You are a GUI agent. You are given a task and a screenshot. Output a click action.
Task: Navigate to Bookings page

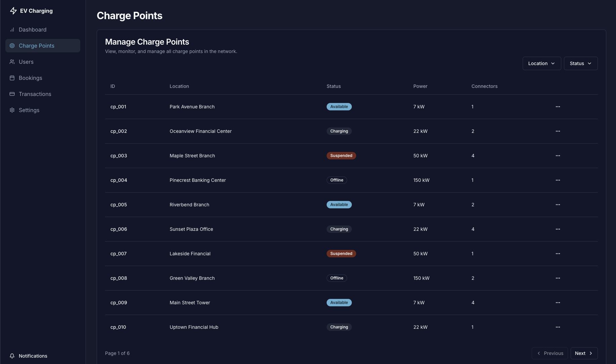coord(30,78)
